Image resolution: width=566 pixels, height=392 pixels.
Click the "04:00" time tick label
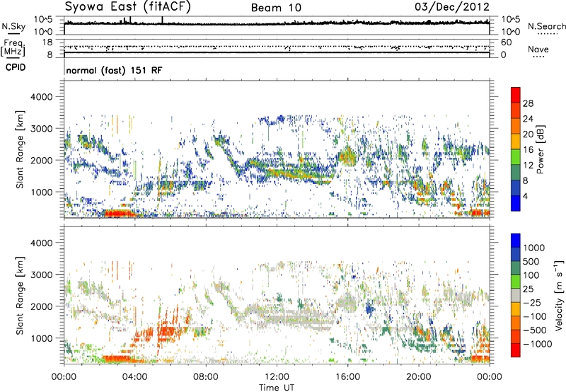(x=134, y=377)
